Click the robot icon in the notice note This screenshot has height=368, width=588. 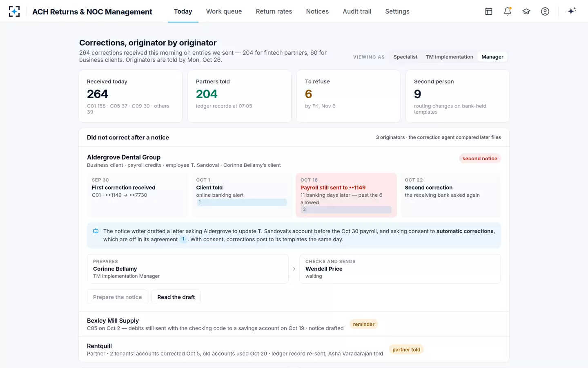coord(96,231)
